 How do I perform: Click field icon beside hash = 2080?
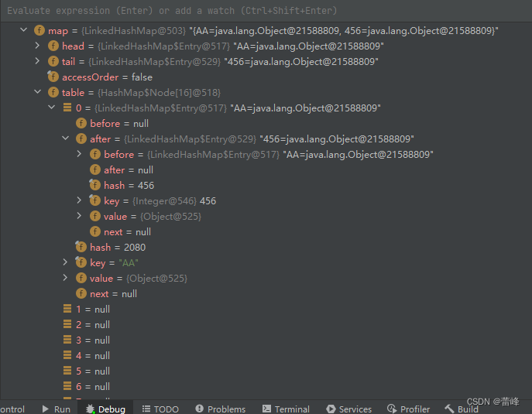pos(81,247)
